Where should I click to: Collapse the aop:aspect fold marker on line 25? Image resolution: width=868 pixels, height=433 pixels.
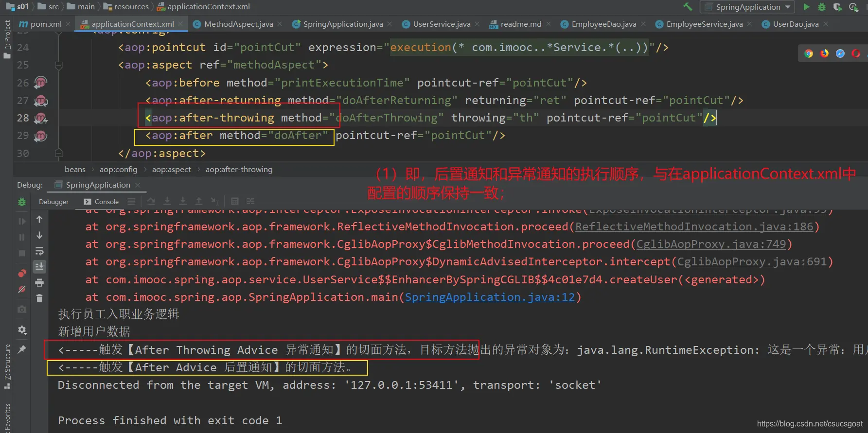pos(58,65)
